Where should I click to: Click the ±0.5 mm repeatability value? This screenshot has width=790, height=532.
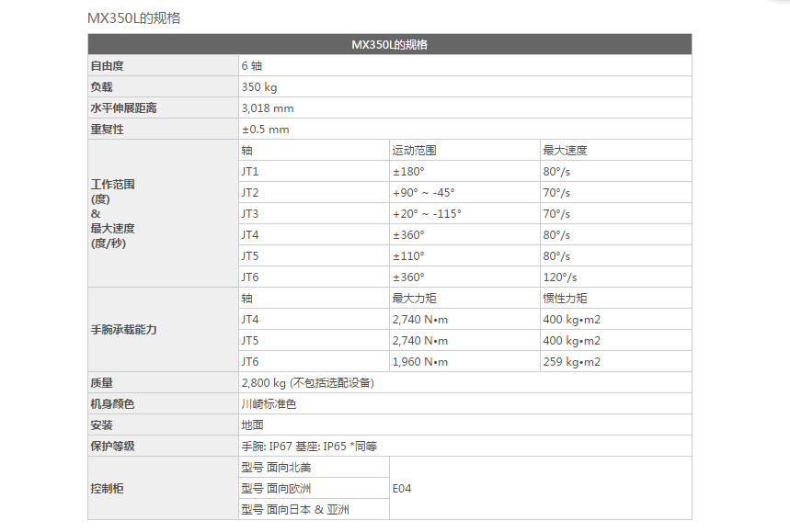point(265,129)
